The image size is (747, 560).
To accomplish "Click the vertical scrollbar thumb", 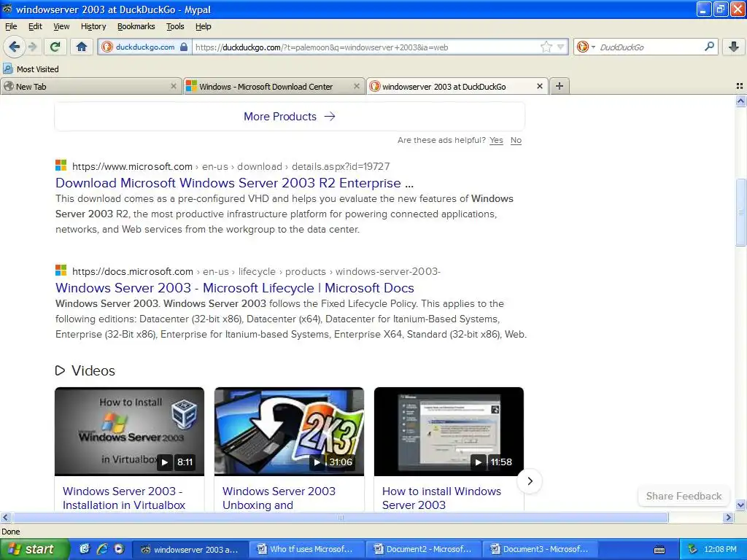I will click(x=741, y=212).
